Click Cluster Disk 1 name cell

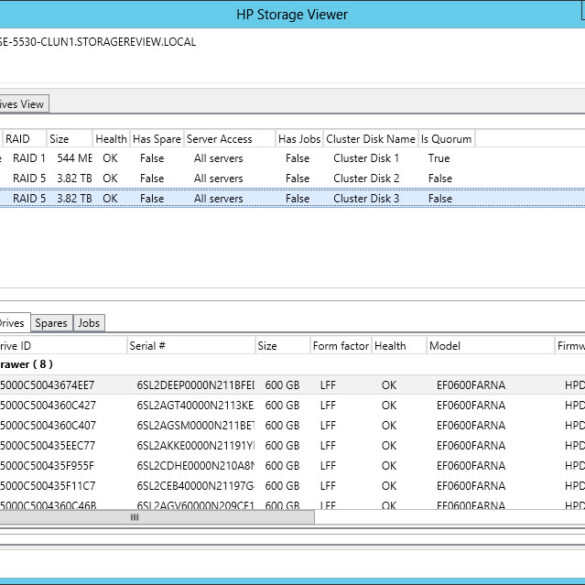(366, 158)
